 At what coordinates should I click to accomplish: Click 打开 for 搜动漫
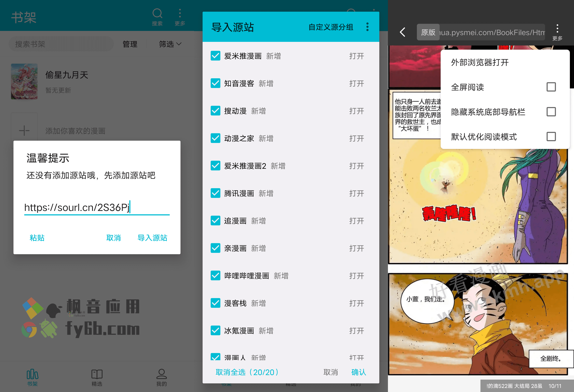click(356, 111)
